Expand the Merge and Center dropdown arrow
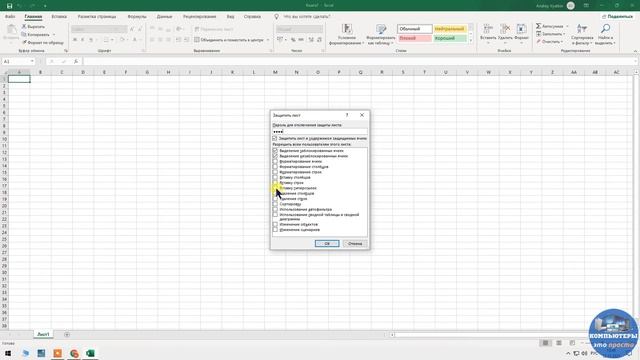 pyautogui.click(x=268, y=40)
